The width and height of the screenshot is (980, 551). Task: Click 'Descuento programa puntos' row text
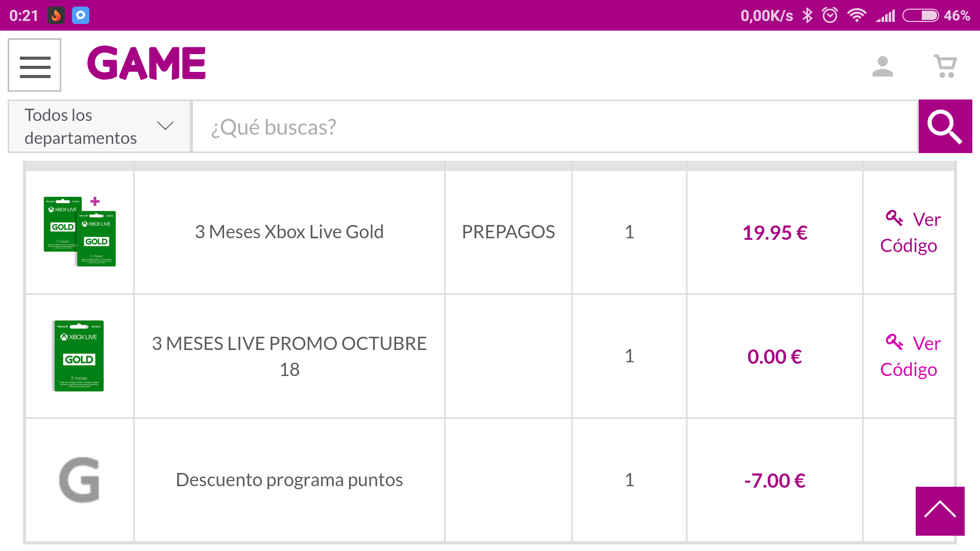click(x=289, y=480)
